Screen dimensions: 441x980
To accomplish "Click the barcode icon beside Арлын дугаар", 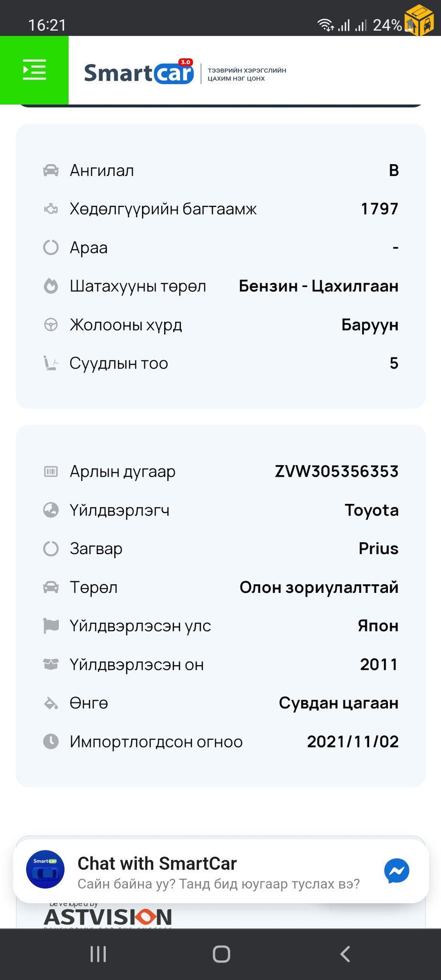I will click(51, 472).
